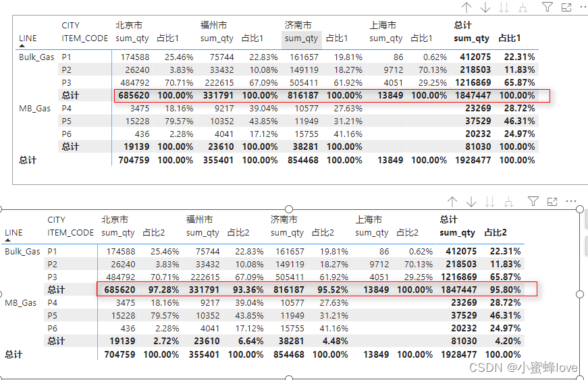
Task: Go to next level on top matrix
Action: 504,7
